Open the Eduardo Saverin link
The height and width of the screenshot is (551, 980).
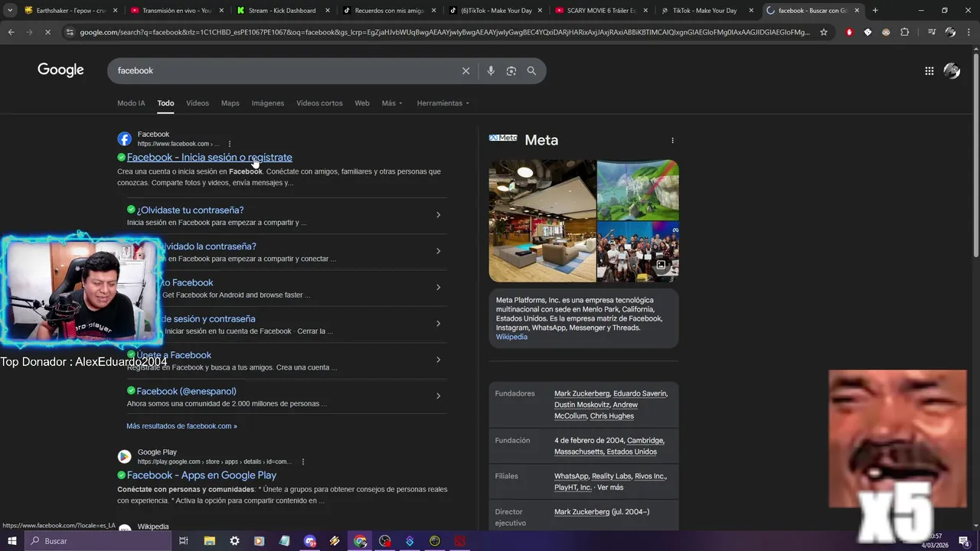tap(640, 393)
